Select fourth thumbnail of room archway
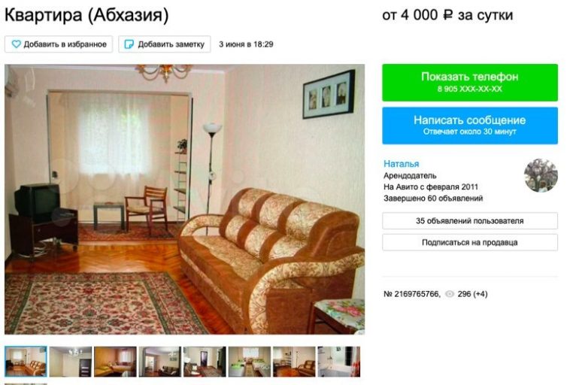 click(x=160, y=362)
